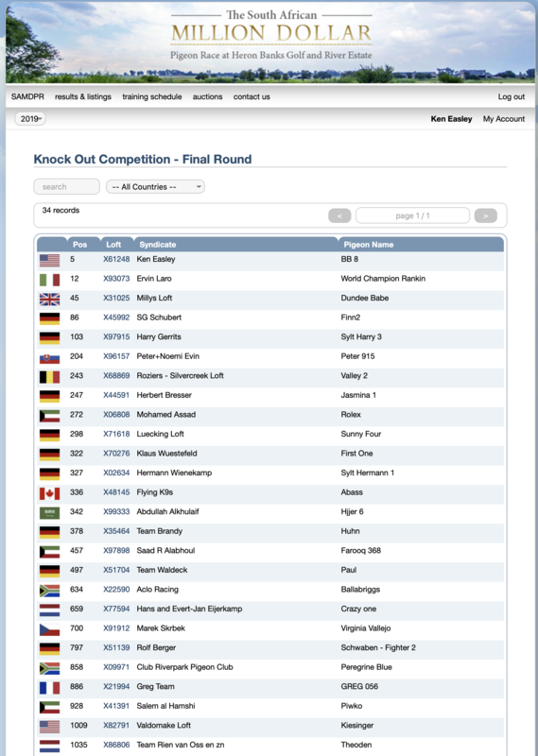The width and height of the screenshot is (538, 756).
Task: Click the Czech flag next to Marek Skrbek
Action: (x=50, y=629)
